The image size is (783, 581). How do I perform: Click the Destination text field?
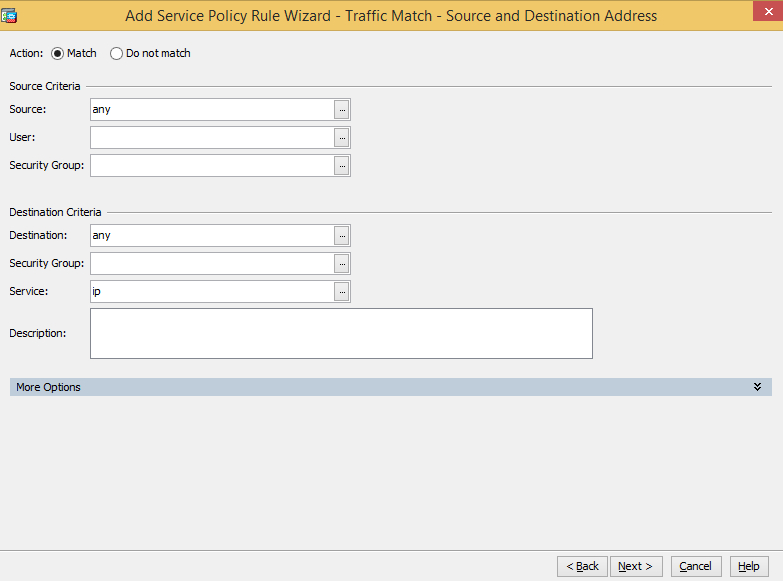(x=210, y=235)
